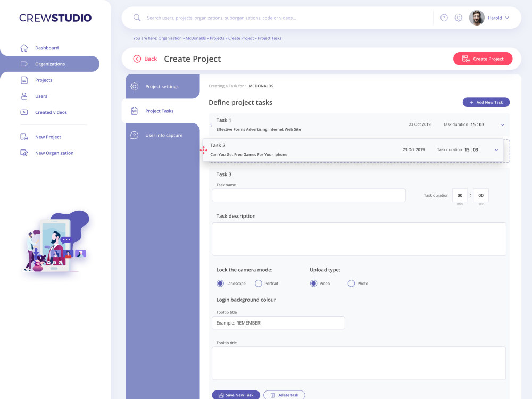Click 'Can You Get Free Games For Your Iphone'
532x399 pixels.
coord(248,154)
